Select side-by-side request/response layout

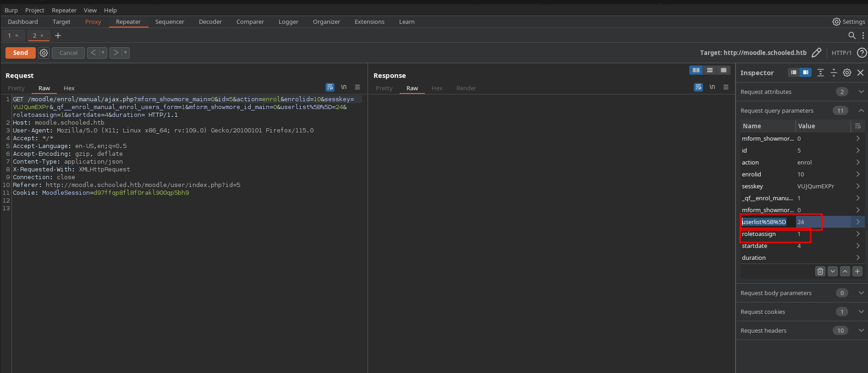[x=696, y=70]
